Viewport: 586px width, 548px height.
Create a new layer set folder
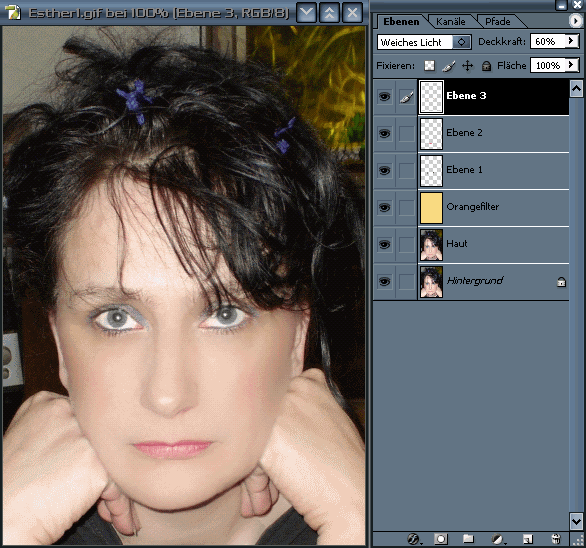point(468,539)
